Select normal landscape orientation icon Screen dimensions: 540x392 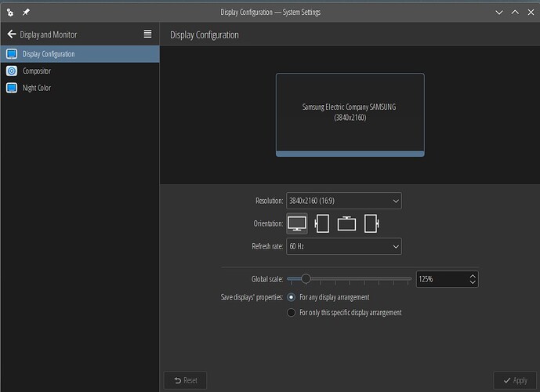[x=297, y=223]
